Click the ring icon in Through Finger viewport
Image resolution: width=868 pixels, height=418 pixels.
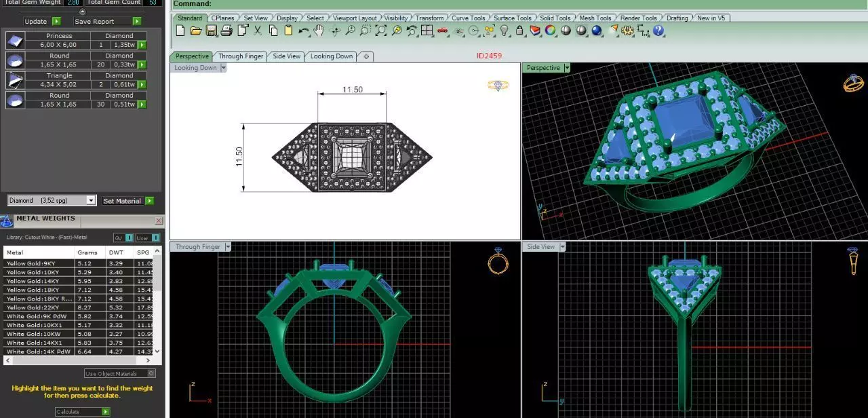tap(498, 261)
